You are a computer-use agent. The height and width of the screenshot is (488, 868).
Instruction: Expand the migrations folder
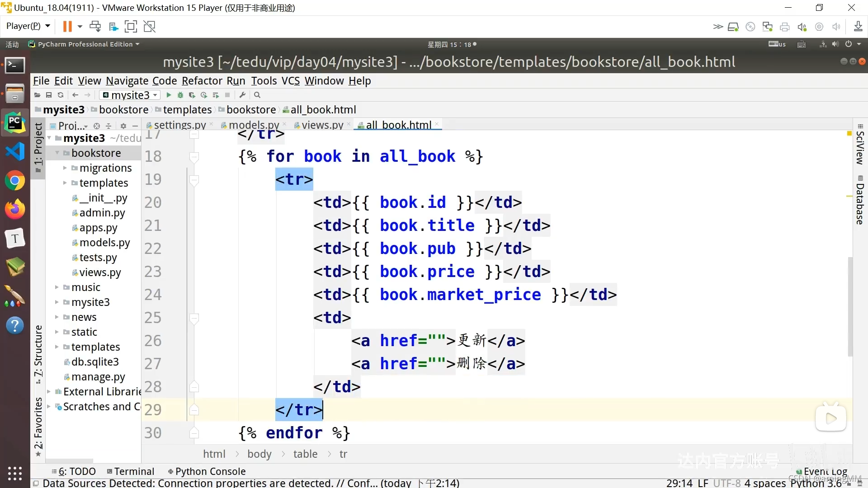pyautogui.click(x=65, y=168)
